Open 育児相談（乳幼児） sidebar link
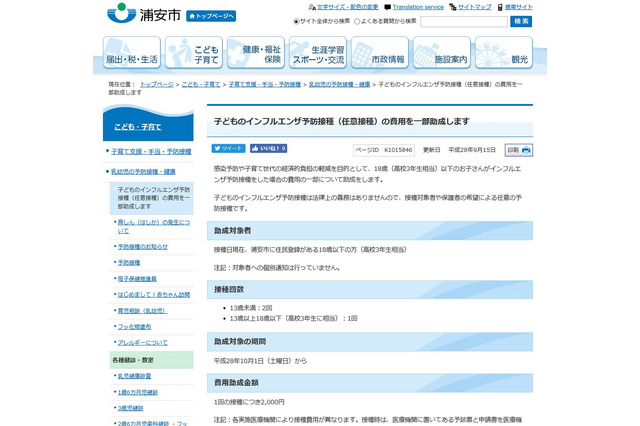Viewport: 640px width, 426px height. pyautogui.click(x=142, y=311)
